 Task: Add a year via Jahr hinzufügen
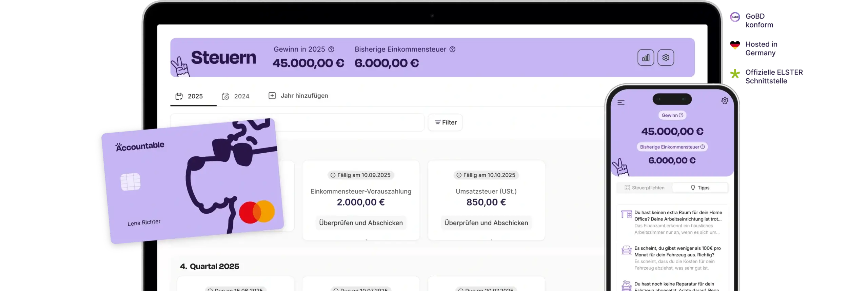(x=298, y=96)
